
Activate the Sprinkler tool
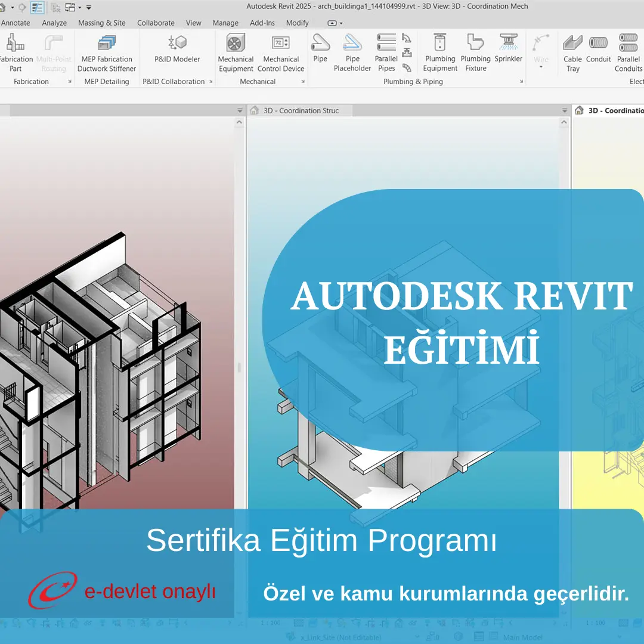pyautogui.click(x=509, y=48)
